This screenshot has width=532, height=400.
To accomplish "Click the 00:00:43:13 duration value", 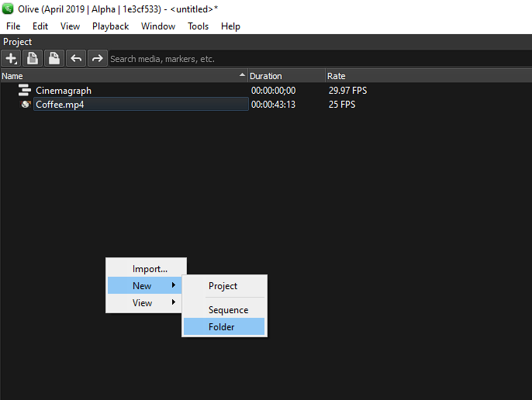I will (273, 105).
